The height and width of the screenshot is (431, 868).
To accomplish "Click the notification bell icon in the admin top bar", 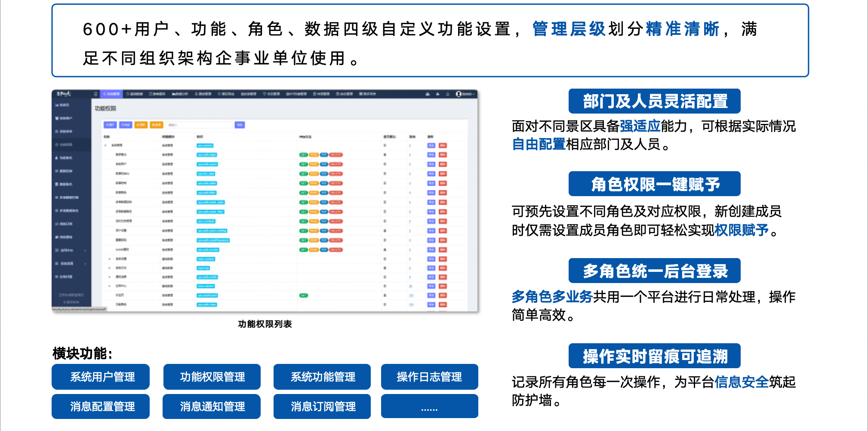I will 447,94.
